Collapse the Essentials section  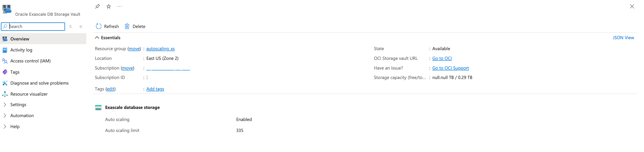point(97,37)
